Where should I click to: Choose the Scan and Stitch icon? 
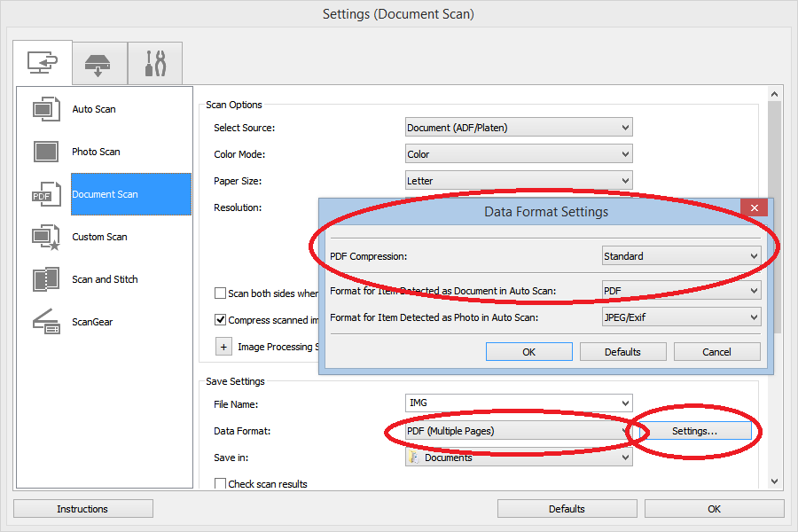(46, 279)
